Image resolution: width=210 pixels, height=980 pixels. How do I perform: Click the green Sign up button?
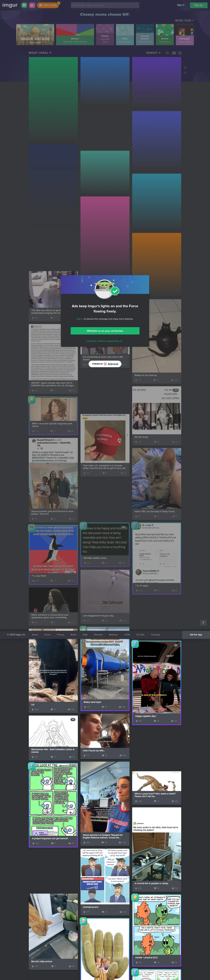point(198,5)
